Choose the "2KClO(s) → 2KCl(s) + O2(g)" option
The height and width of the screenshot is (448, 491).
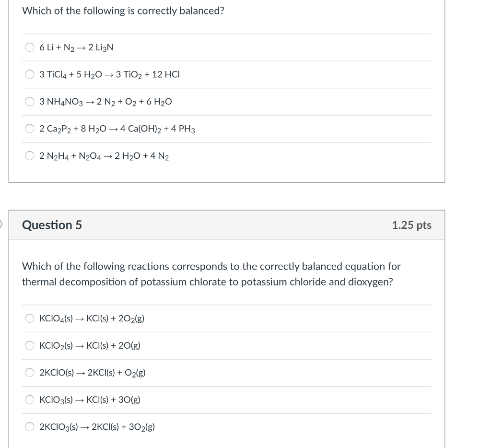(29, 372)
